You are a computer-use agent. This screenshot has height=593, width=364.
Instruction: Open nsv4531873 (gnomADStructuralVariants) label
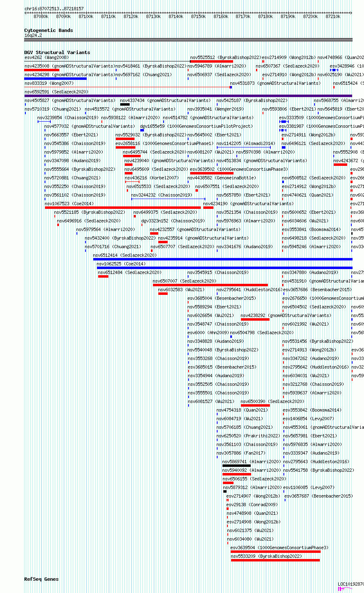click(275, 83)
